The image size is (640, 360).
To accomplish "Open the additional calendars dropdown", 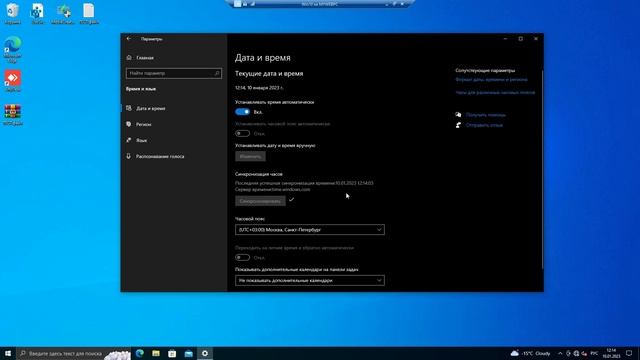I will click(309, 280).
